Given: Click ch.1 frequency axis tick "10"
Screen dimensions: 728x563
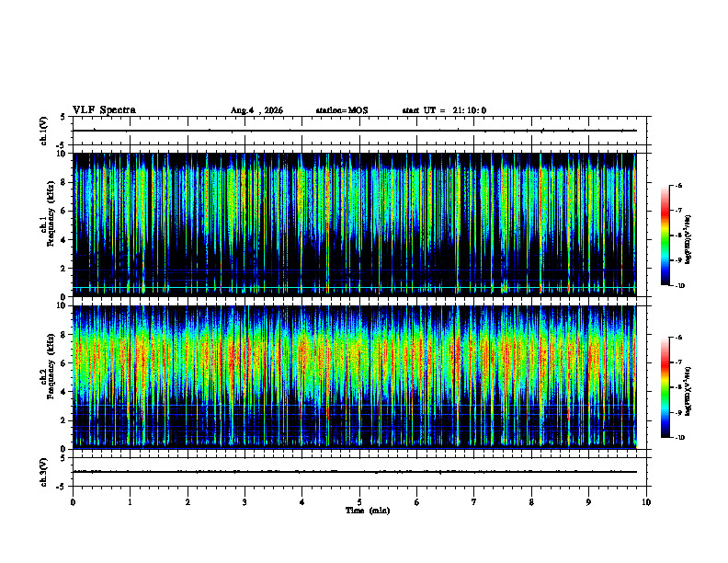Looking at the screenshot, I should (62, 154).
